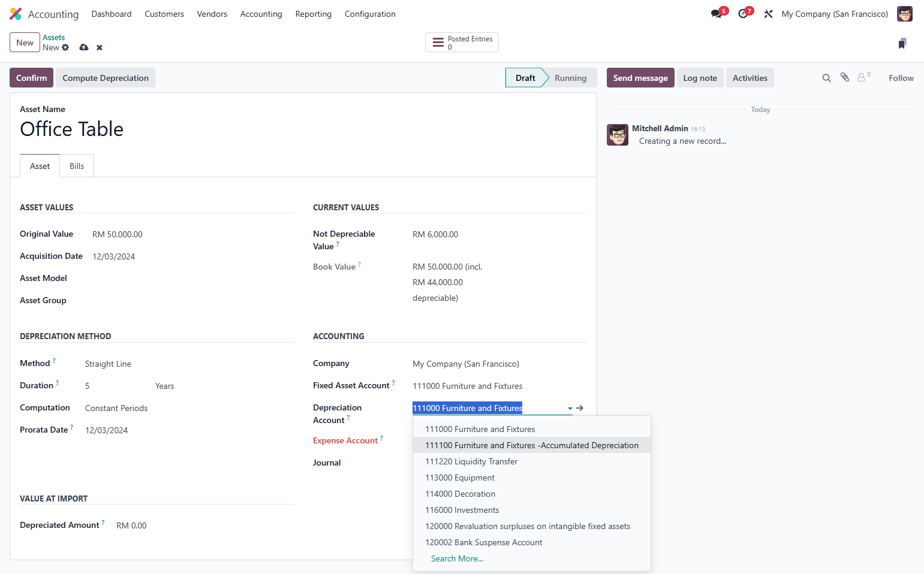Select 111100 Furniture and Fixtures -Accumulated Depreciation
Viewport: 924px width, 574px height.
[x=532, y=445]
